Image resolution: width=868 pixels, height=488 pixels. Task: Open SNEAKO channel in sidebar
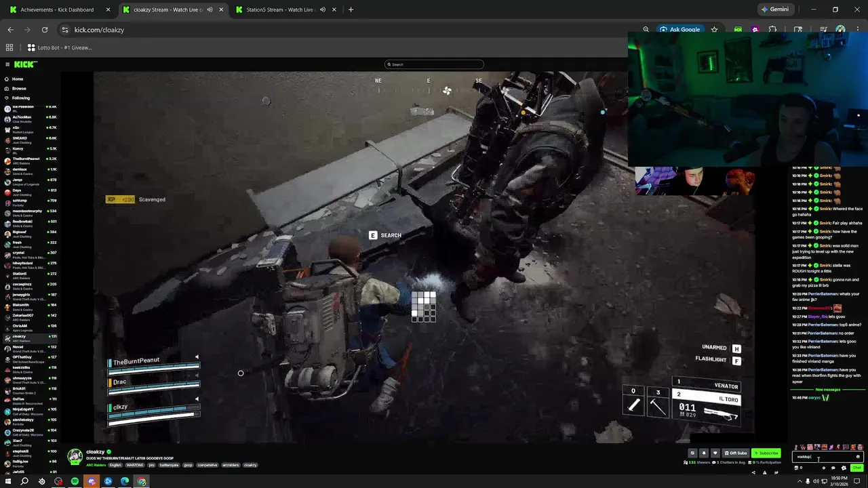(x=30, y=139)
